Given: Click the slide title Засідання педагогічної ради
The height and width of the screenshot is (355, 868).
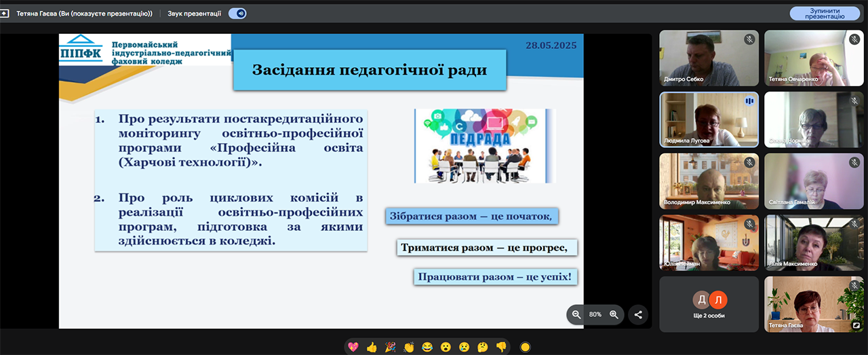Looking at the screenshot, I should click(370, 70).
